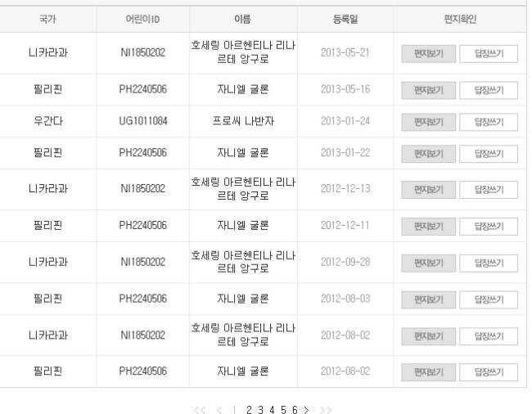Navigate to page 5
The height and width of the screenshot is (414, 532).
point(283,410)
